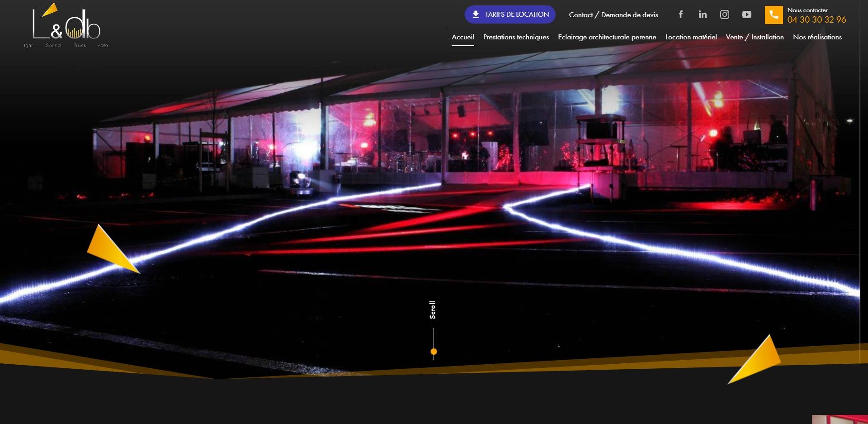Open Prestations techniques menu
This screenshot has height=424, width=868.
[516, 37]
